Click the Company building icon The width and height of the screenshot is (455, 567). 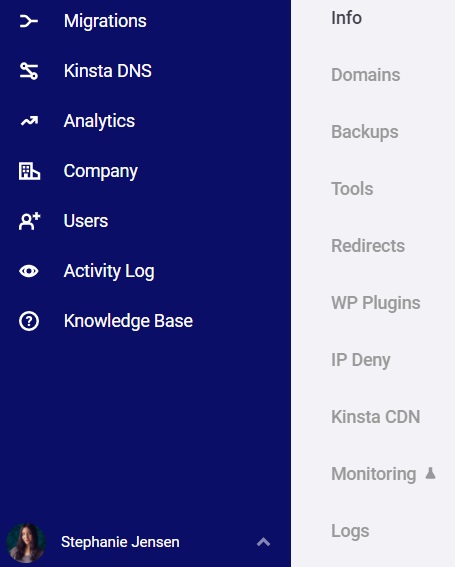pyautogui.click(x=29, y=171)
